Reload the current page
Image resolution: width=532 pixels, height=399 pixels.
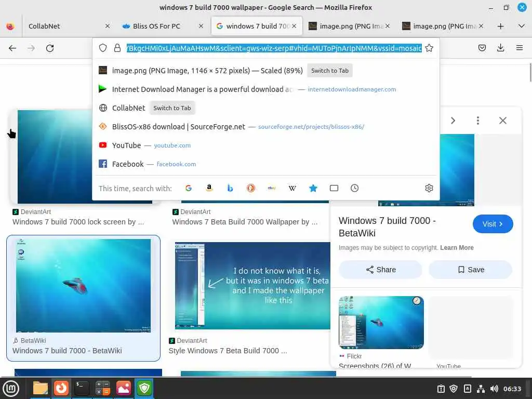point(50,48)
